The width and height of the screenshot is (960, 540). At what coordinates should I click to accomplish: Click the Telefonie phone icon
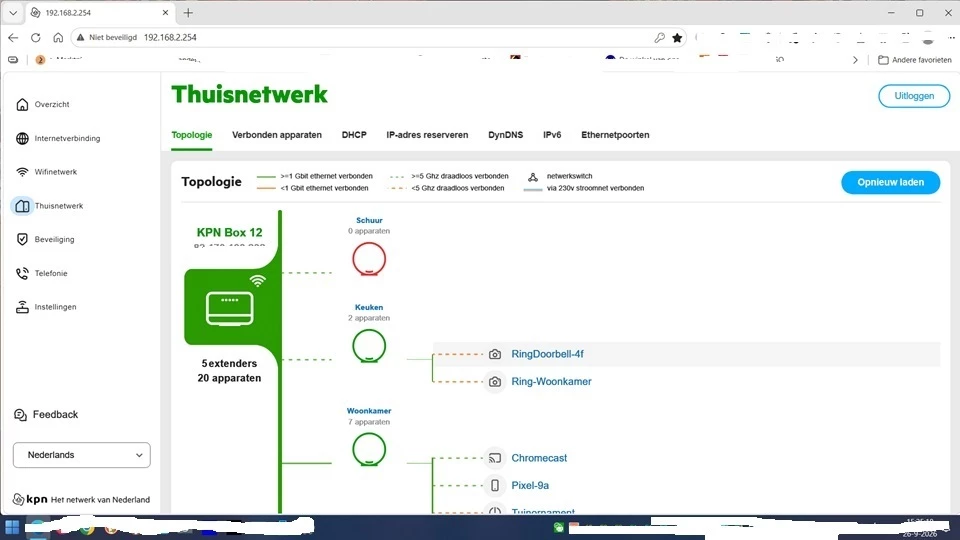pyautogui.click(x=22, y=273)
